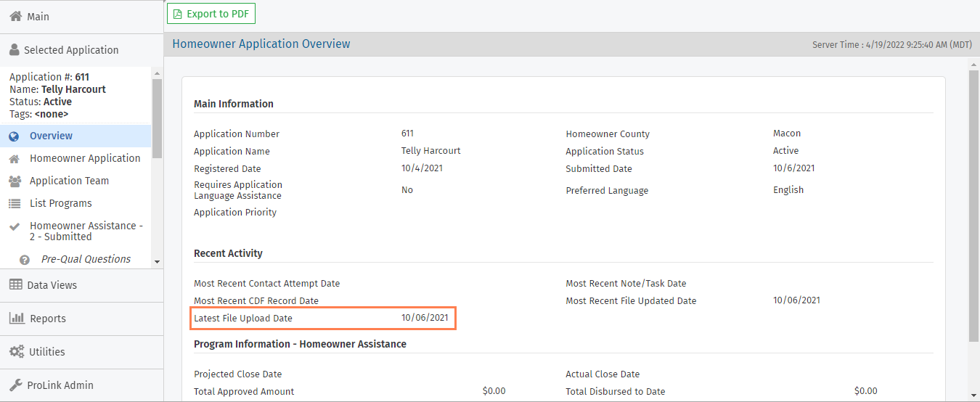Click the Selected Application person icon
The height and width of the screenshot is (402, 980).
point(15,50)
